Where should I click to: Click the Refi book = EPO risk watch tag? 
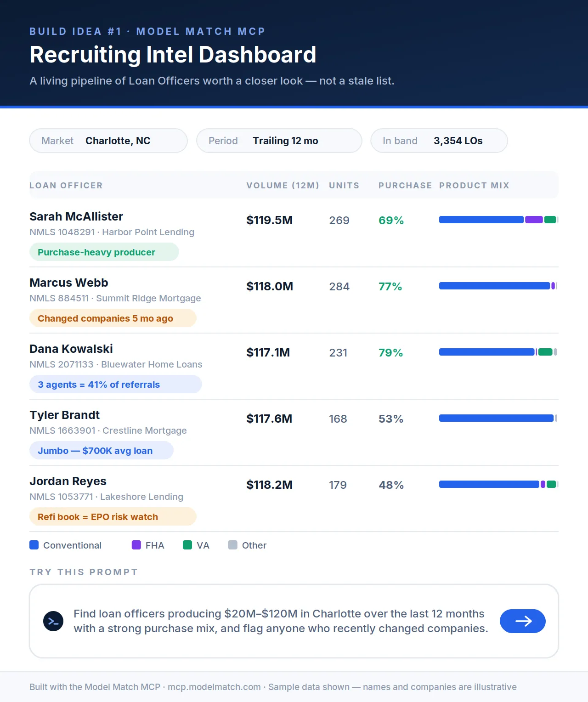[x=113, y=516]
